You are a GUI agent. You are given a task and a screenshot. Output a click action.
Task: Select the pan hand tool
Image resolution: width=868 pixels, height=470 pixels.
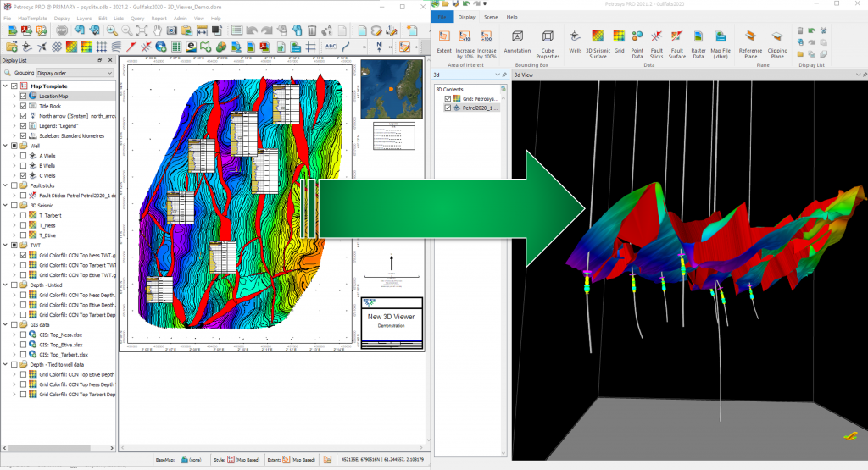(157, 30)
